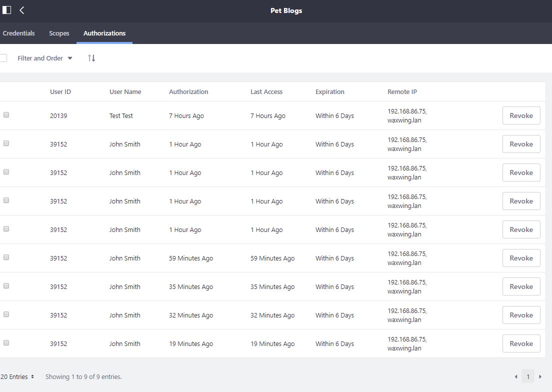
Task: Click page number 1 in pagination
Action: coord(528,376)
